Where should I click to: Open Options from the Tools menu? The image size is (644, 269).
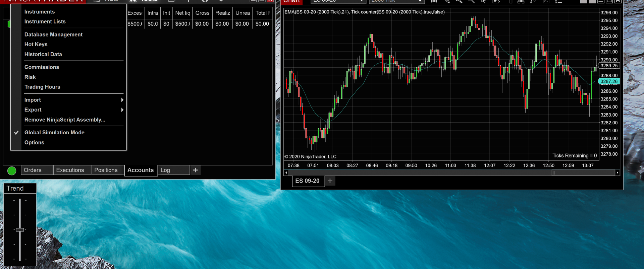[34, 142]
